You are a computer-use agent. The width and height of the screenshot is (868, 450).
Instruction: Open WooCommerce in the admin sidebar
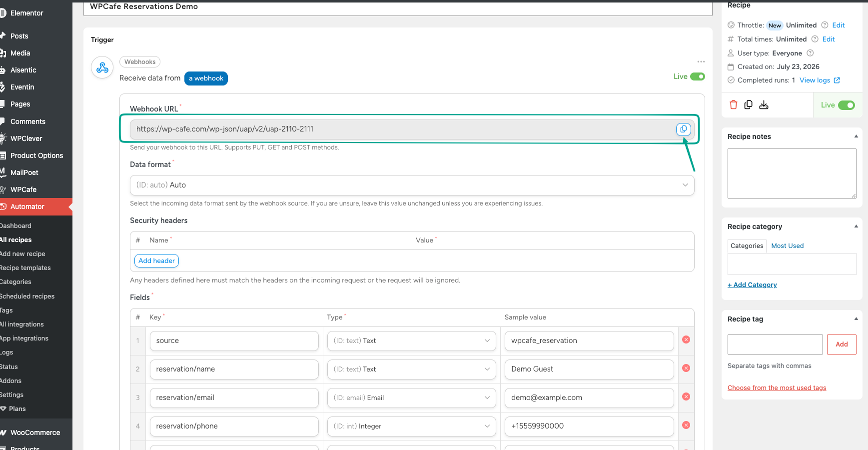36,432
